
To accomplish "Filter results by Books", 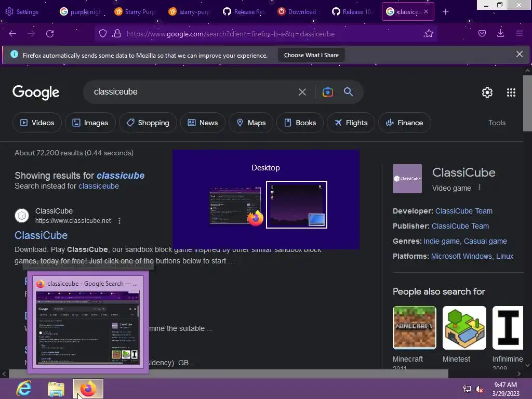I will click(x=300, y=123).
